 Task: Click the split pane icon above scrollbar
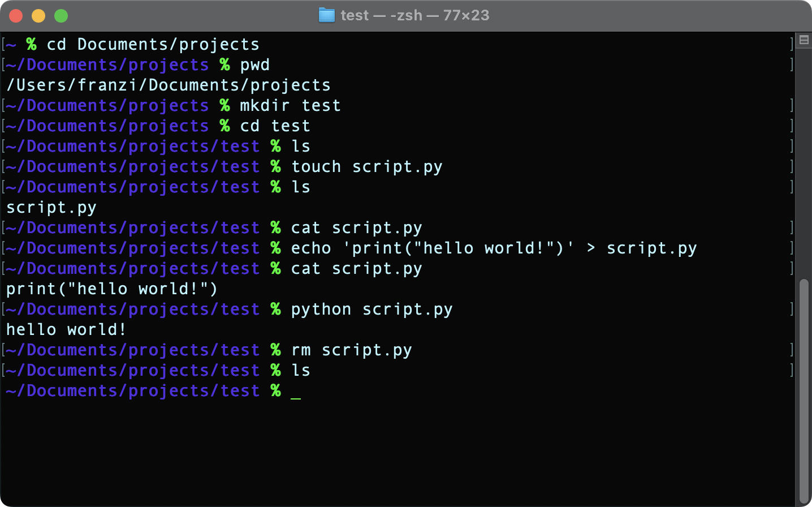tap(804, 40)
